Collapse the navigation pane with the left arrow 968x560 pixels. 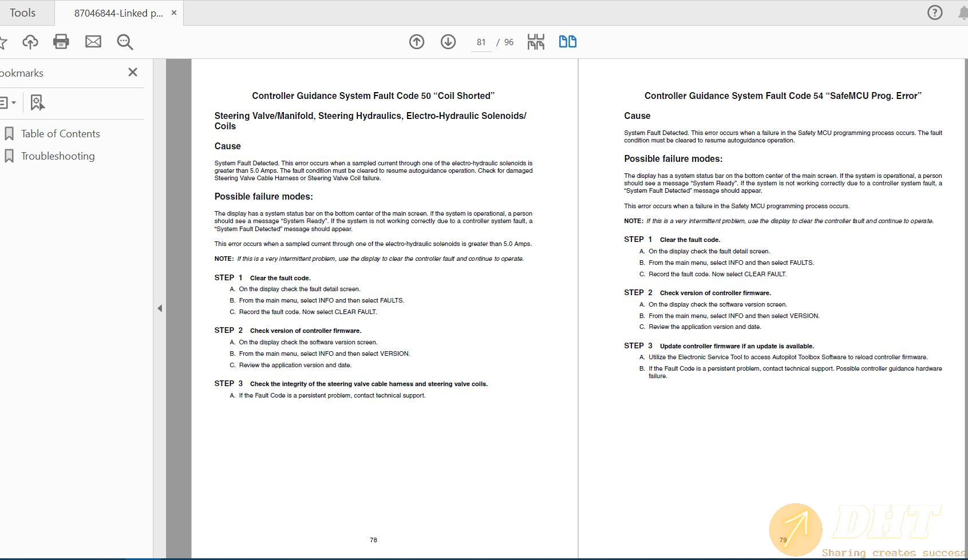tap(160, 308)
